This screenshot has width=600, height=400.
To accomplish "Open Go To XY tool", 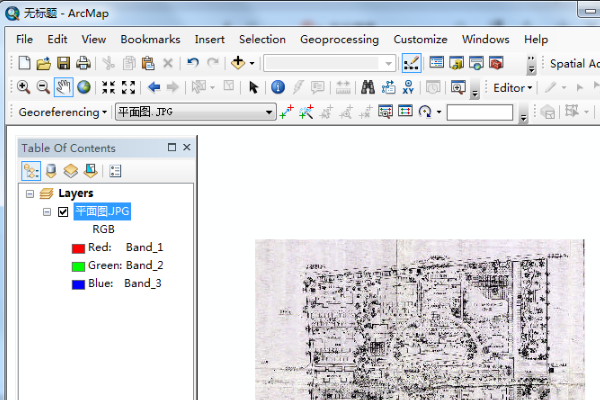I will pos(408,87).
